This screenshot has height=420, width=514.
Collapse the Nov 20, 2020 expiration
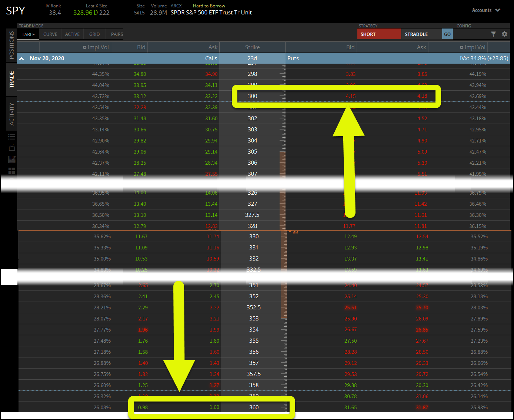coord(22,58)
